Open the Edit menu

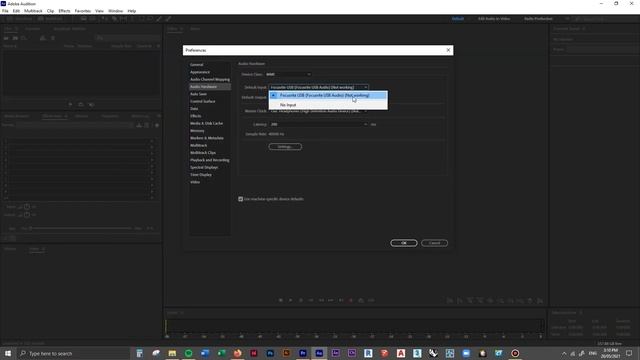click(16, 11)
